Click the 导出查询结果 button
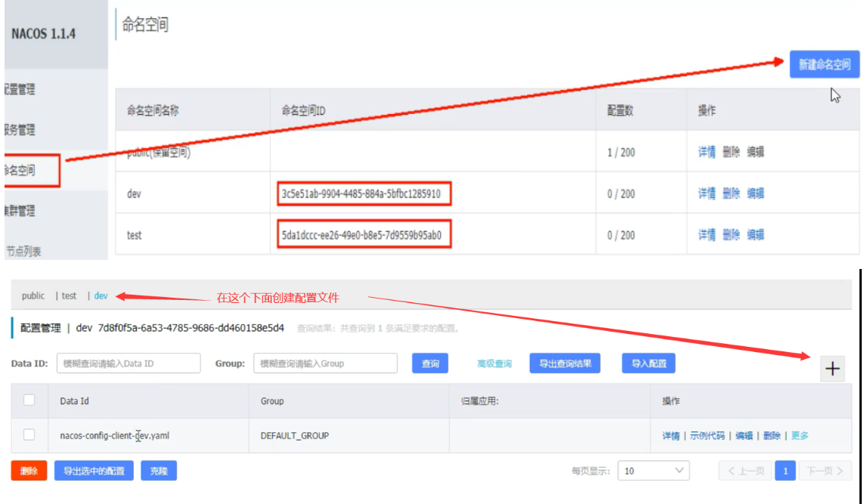 pos(565,363)
